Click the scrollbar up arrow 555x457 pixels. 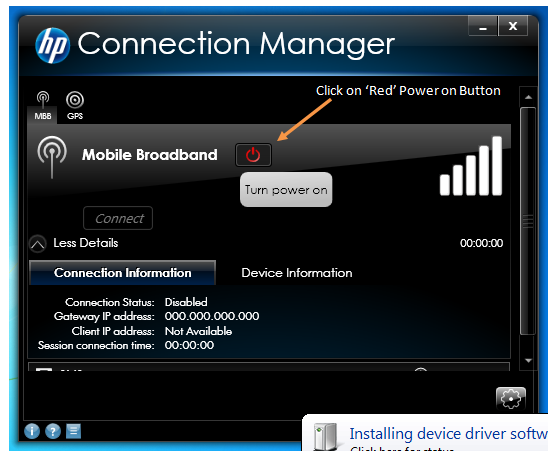point(528,97)
